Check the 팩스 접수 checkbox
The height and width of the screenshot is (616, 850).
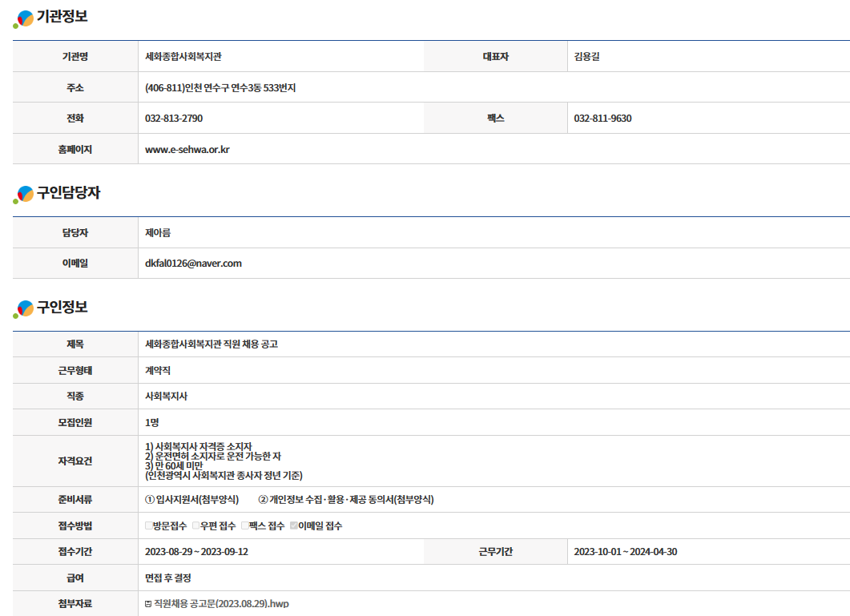(x=245, y=526)
